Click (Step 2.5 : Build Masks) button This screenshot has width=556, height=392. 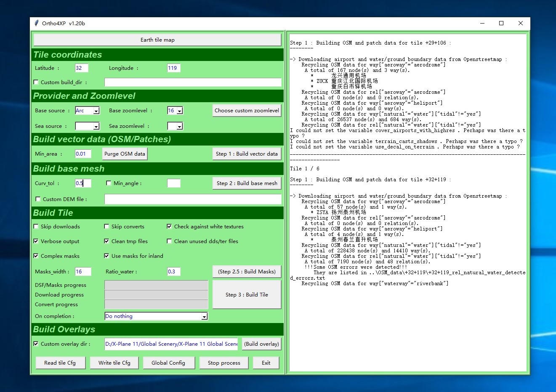pyautogui.click(x=247, y=272)
